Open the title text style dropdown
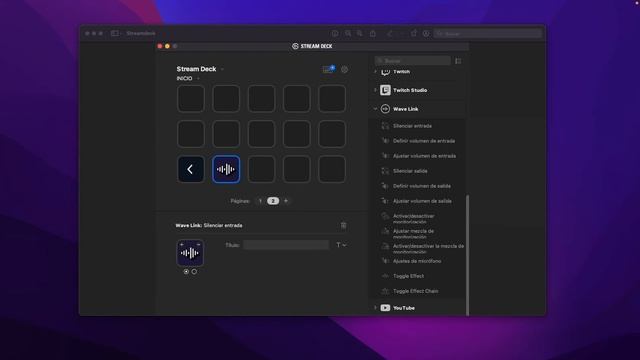640x360 pixels. coord(341,245)
